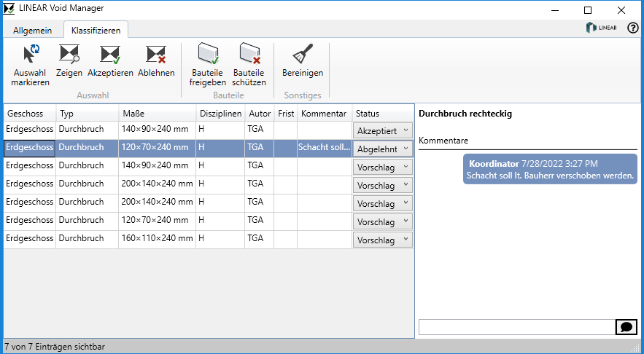The height and width of the screenshot is (354, 644).
Task: Click the Bereinigen broom icon
Action: coord(303,54)
